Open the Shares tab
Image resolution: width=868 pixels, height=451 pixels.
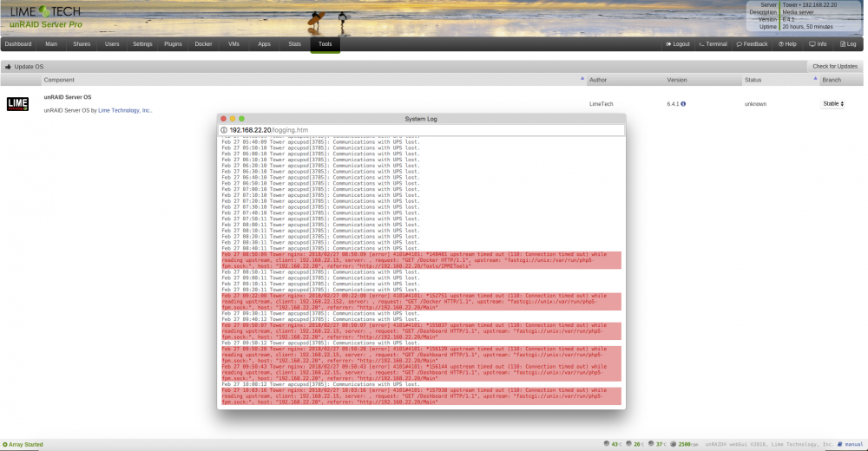pyautogui.click(x=82, y=44)
